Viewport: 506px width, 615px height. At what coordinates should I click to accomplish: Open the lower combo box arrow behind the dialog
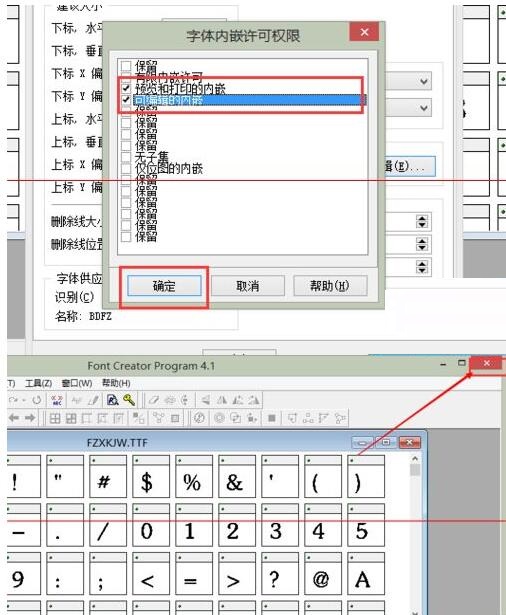pos(424,108)
